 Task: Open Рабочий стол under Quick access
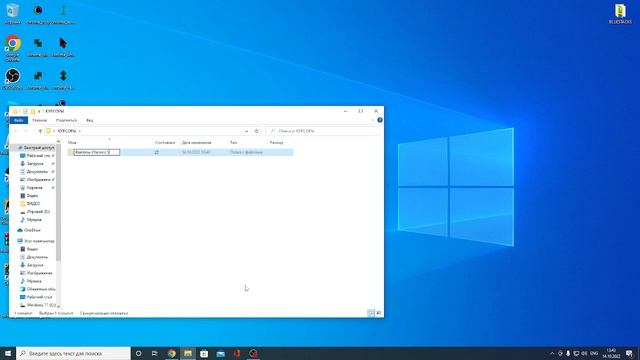(x=38, y=156)
